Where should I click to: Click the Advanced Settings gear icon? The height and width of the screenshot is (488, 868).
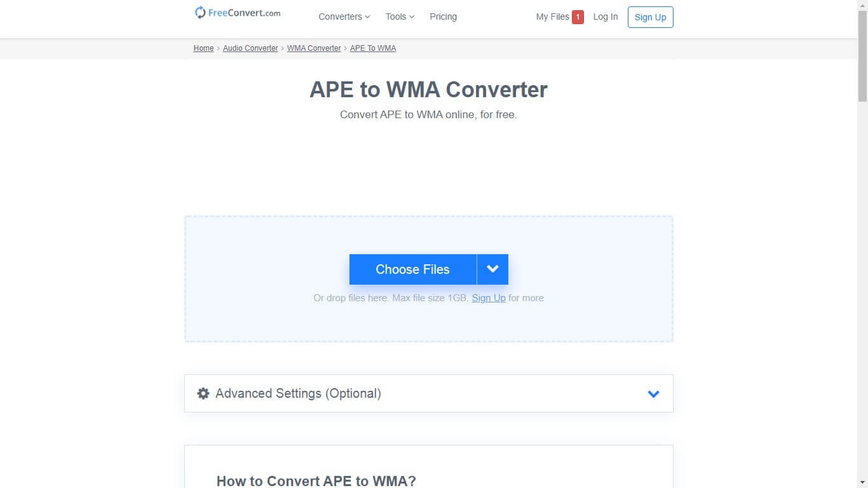pyautogui.click(x=203, y=393)
